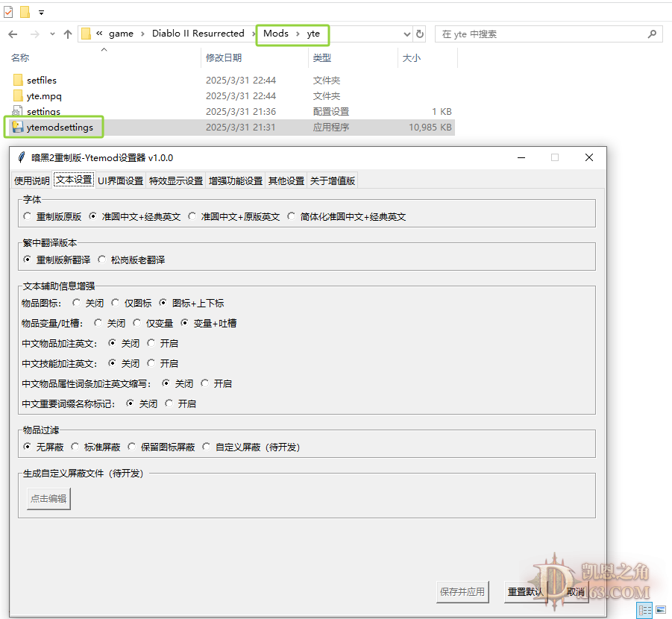Open the 关于增值版 tab
The width and height of the screenshot is (672, 619).
[x=333, y=181]
